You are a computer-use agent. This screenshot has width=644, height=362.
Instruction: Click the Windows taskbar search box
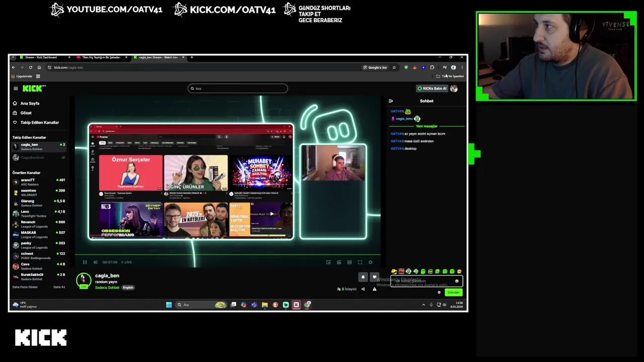201,305
